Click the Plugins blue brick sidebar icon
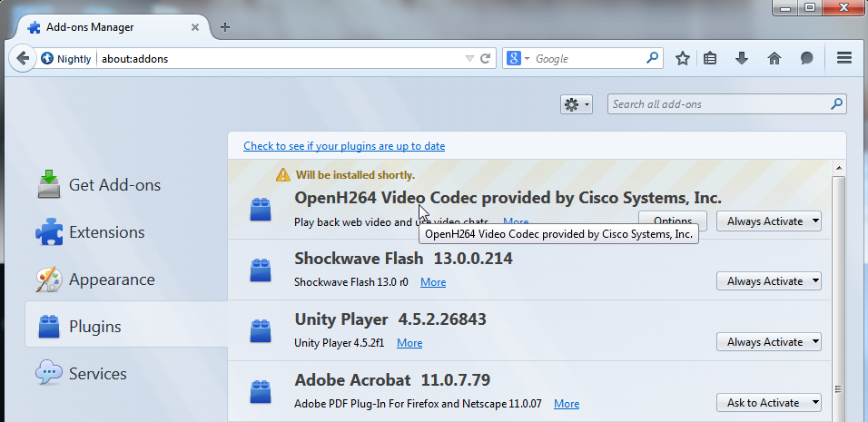The image size is (868, 422). [x=49, y=327]
